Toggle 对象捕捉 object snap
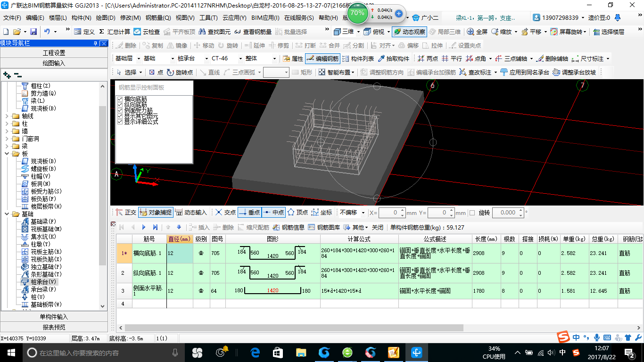Screen dimensions: 644x362 156,213
